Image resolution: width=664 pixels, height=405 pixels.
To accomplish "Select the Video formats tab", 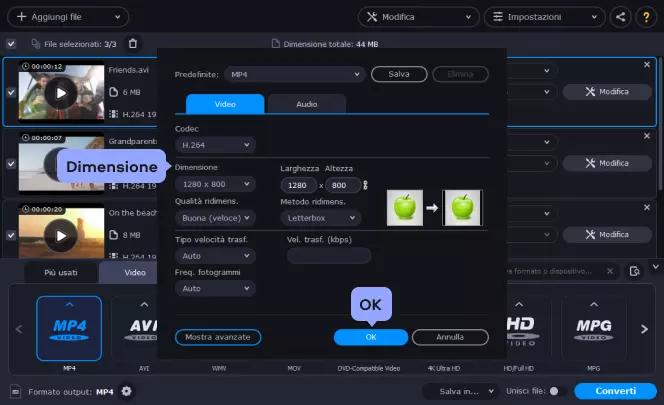I will click(129, 272).
